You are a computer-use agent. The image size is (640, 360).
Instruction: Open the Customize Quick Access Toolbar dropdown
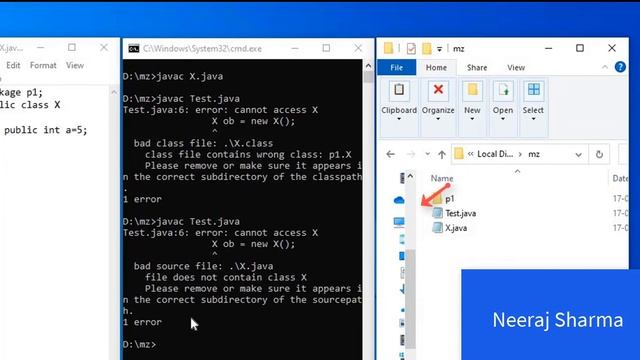(x=440, y=49)
